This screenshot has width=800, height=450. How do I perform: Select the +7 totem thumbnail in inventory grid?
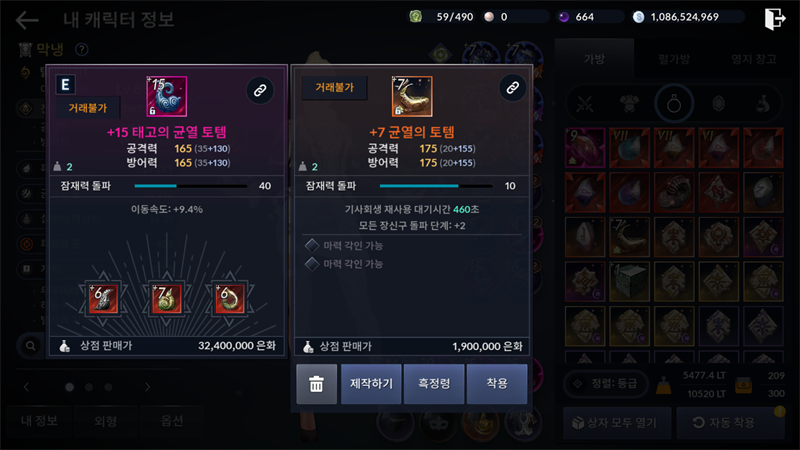629,237
